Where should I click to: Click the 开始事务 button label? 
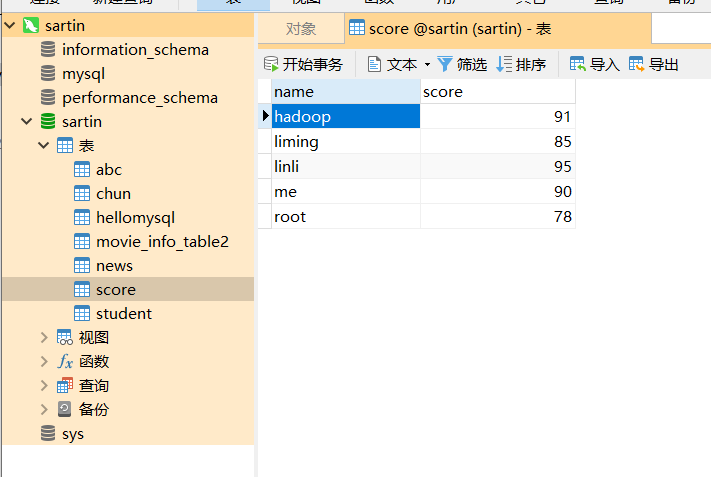pos(313,64)
